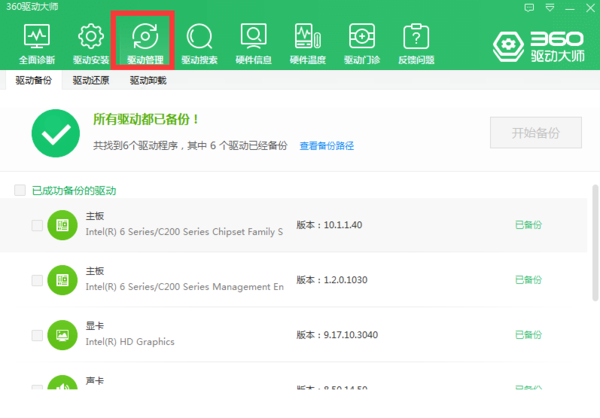Open 全面诊断 full diagnosis icon

[x=37, y=40]
